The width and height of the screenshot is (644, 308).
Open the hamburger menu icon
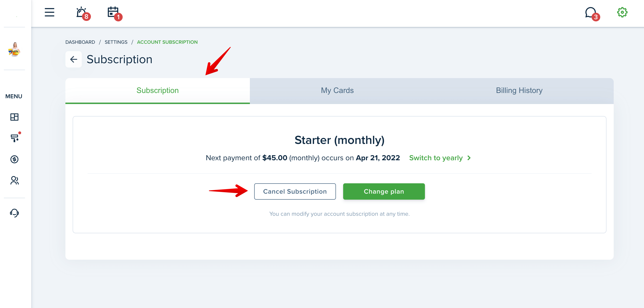tap(50, 12)
